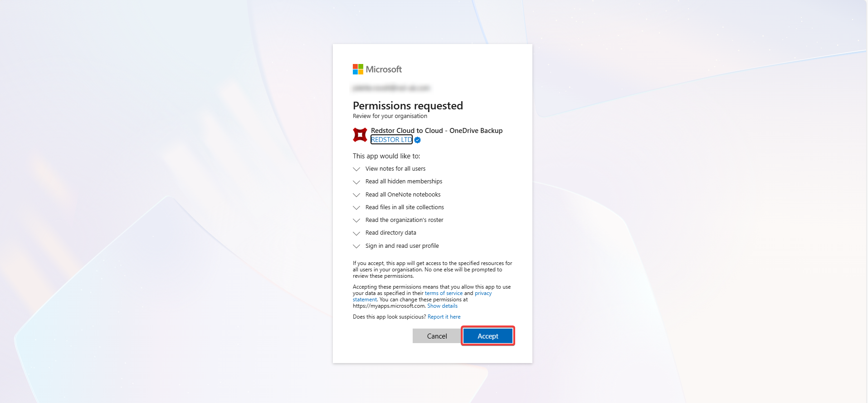Expand the Read all hidden memberships permission
This screenshot has width=868, height=403.
[356, 182]
